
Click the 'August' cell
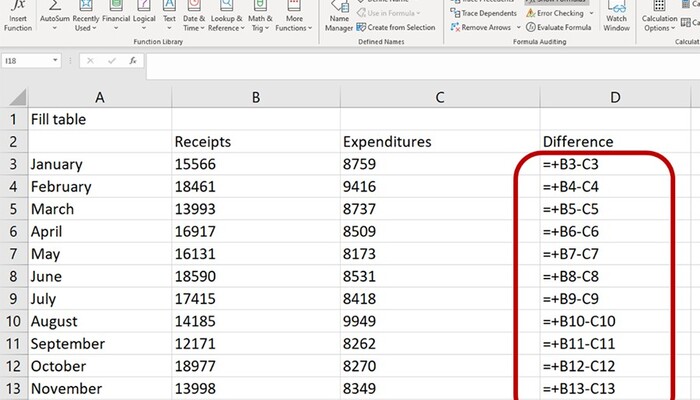(100, 321)
